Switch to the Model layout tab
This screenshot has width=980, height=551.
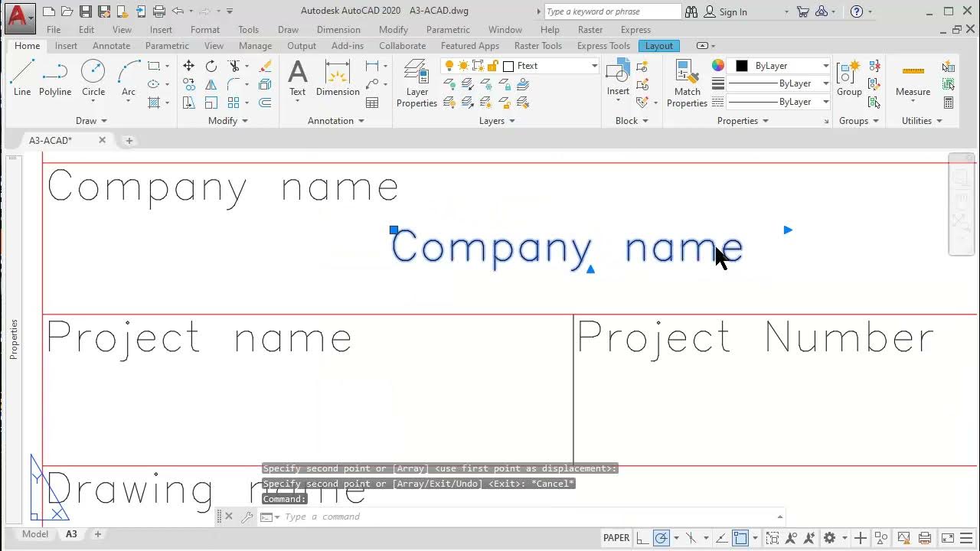35,534
